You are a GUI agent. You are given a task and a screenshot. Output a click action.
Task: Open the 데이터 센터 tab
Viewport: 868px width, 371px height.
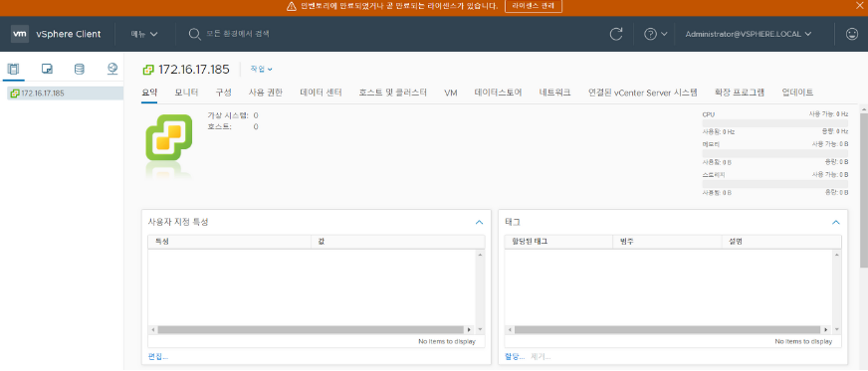pyautogui.click(x=322, y=93)
